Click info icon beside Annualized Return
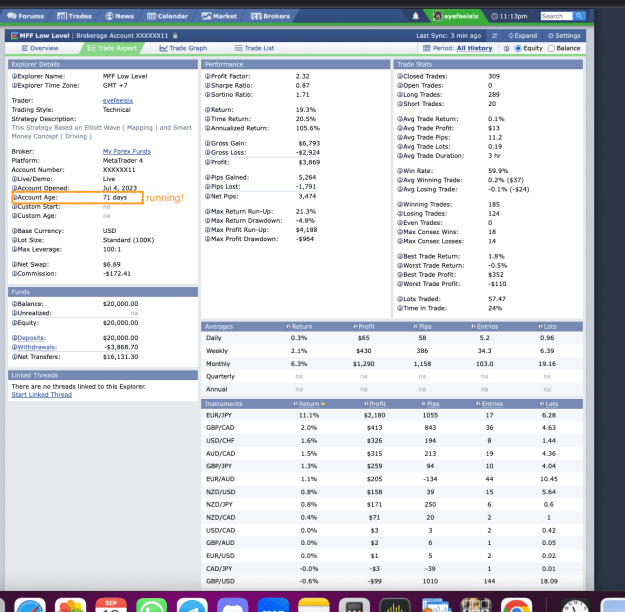This screenshot has height=612, width=625. [x=208, y=128]
